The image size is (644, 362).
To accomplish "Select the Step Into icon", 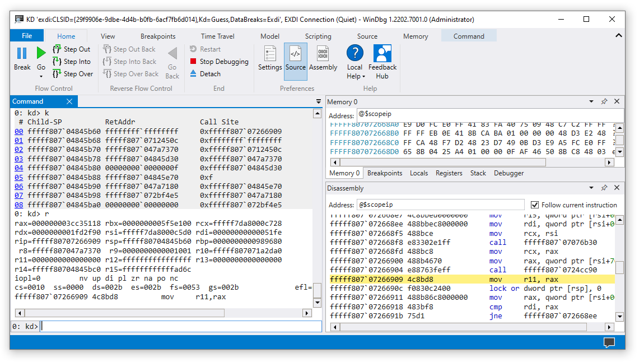I will point(58,61).
